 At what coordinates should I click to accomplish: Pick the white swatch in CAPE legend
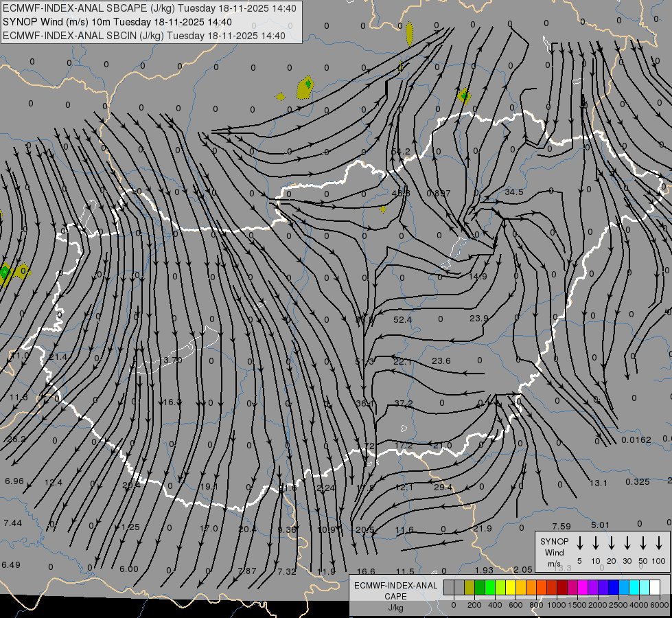click(654, 587)
